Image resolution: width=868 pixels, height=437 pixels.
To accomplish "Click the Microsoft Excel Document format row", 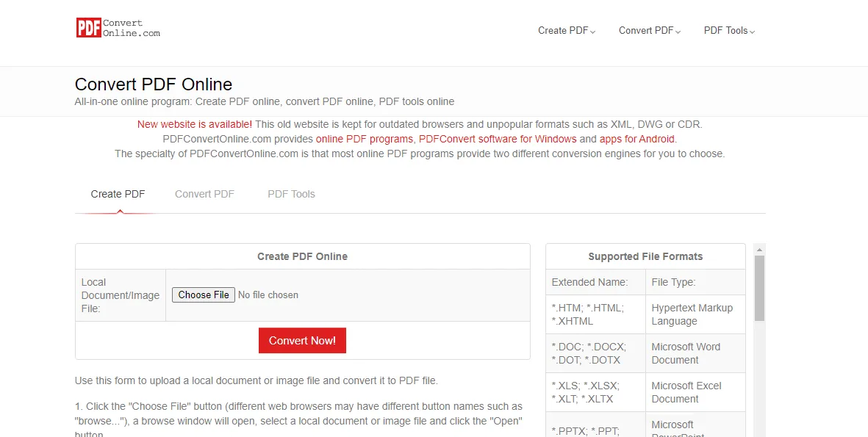I will [645, 391].
